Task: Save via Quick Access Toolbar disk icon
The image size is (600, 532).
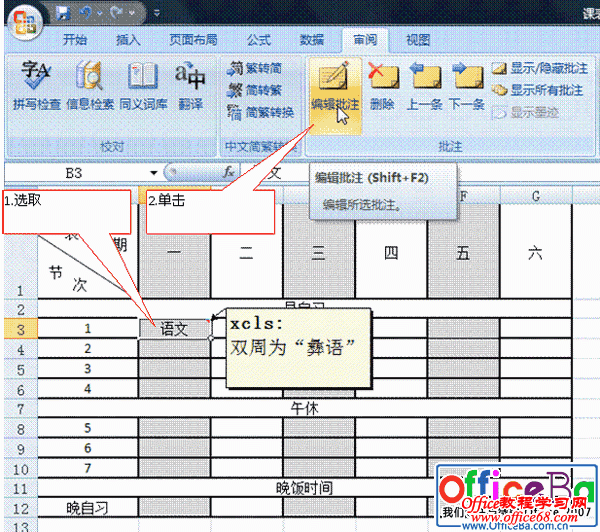Action: pyautogui.click(x=62, y=13)
